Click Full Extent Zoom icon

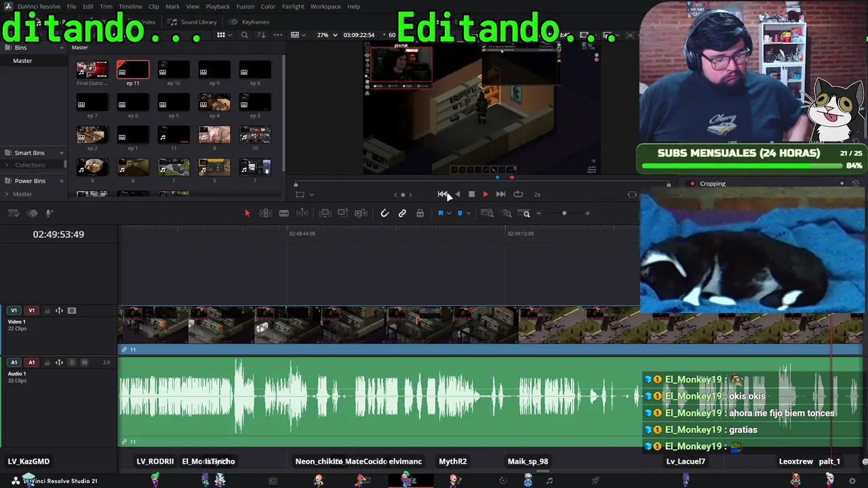click(x=488, y=213)
